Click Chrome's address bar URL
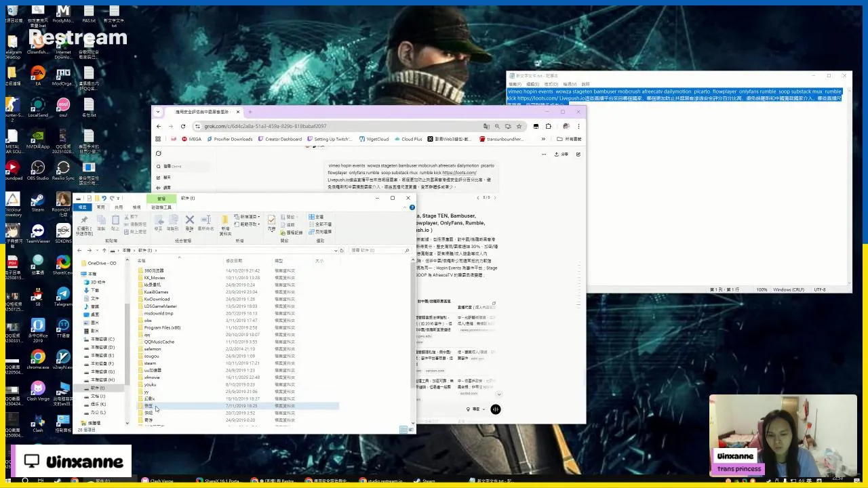Image resolution: width=868 pixels, height=488 pixels. 265,126
